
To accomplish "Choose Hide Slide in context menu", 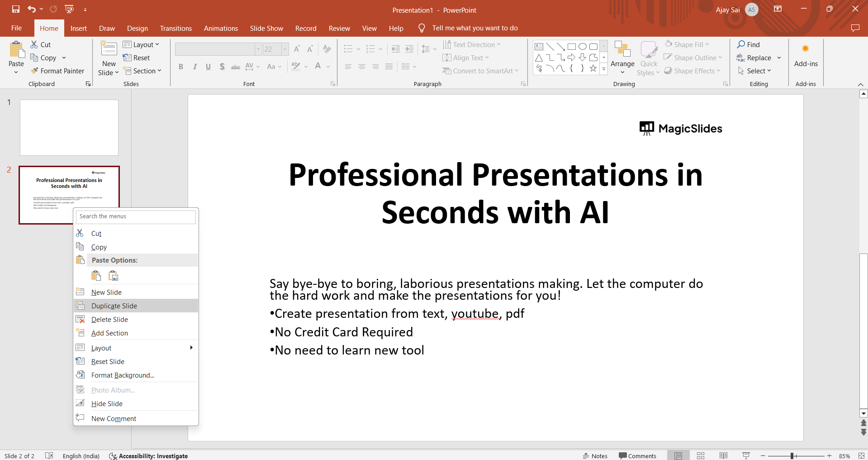I will click(x=107, y=404).
